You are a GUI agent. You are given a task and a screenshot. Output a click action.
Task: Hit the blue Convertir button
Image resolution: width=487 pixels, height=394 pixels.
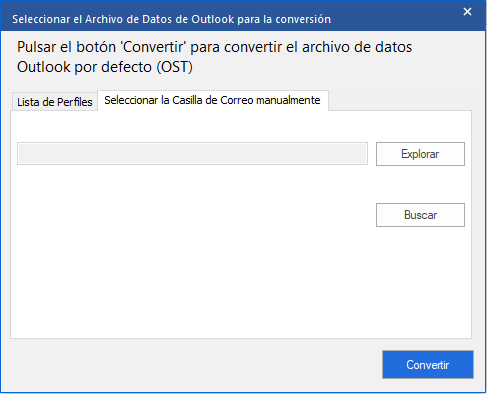point(428,364)
